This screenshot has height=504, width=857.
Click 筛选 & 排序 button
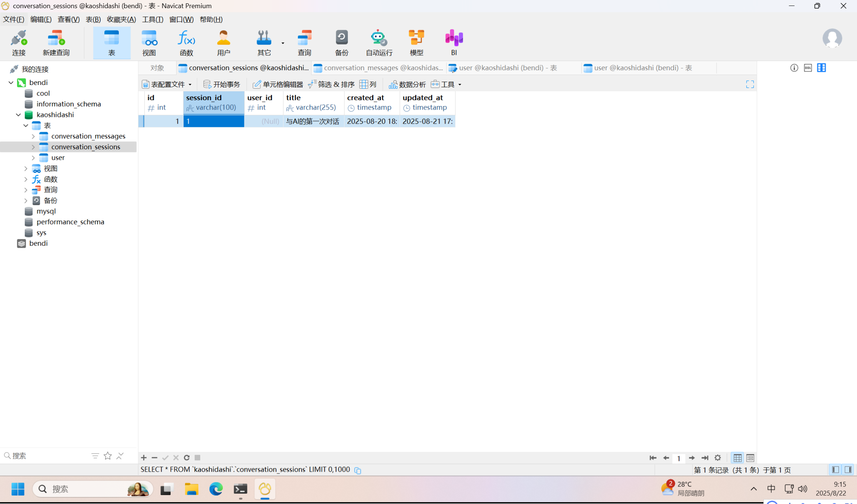(331, 85)
